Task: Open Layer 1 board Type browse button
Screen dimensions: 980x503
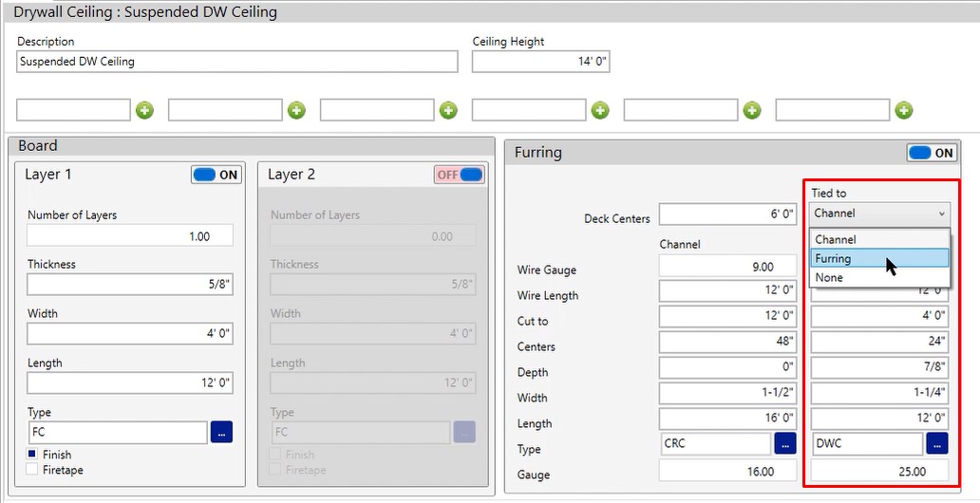Action: [220, 433]
